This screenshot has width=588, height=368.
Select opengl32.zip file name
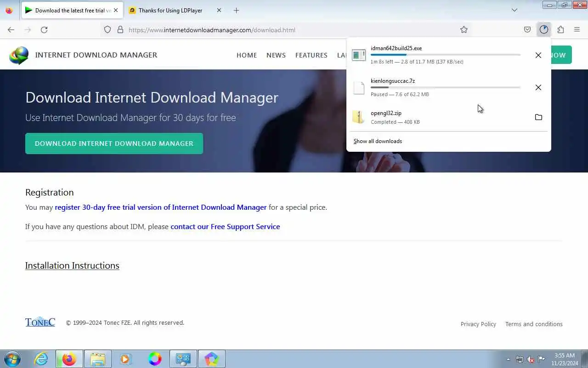386,113
